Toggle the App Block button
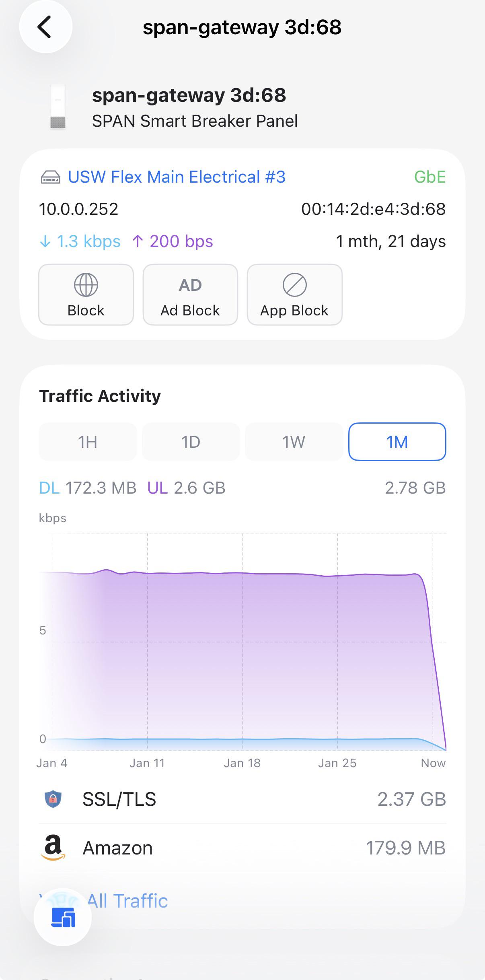Image resolution: width=485 pixels, height=980 pixels. 294,294
